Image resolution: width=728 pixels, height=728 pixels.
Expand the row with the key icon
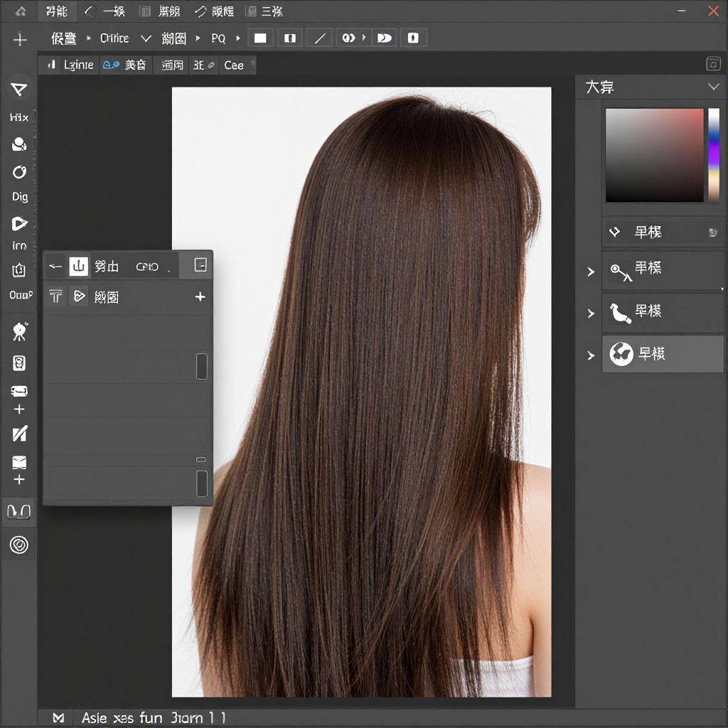tap(591, 272)
